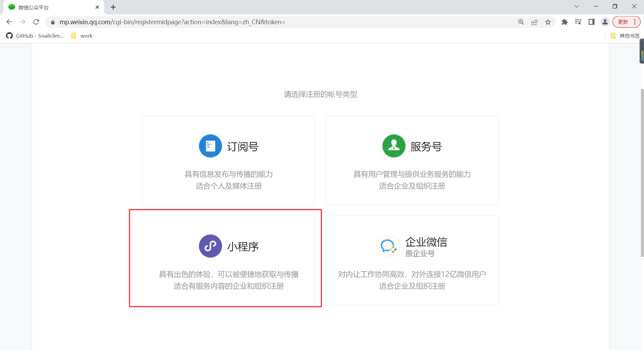The image size is (644, 350).
Task: Click the purple 小程序 logo icon
Action: [210, 246]
